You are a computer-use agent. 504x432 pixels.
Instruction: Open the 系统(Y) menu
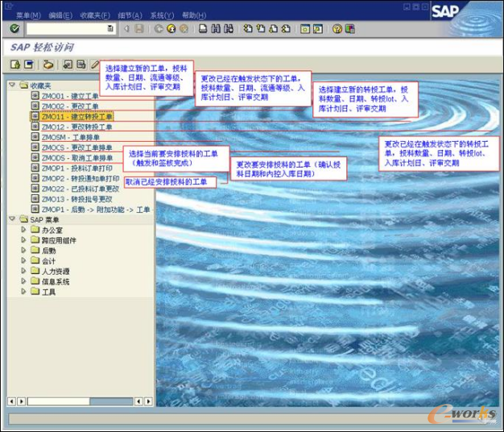click(162, 15)
